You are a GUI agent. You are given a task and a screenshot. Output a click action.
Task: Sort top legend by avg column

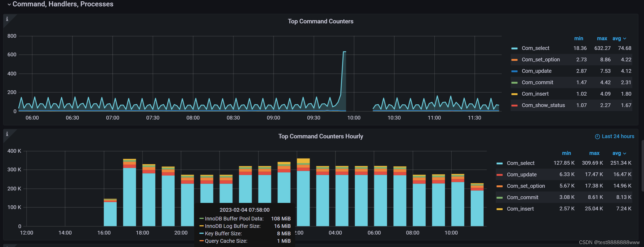pyautogui.click(x=617, y=39)
